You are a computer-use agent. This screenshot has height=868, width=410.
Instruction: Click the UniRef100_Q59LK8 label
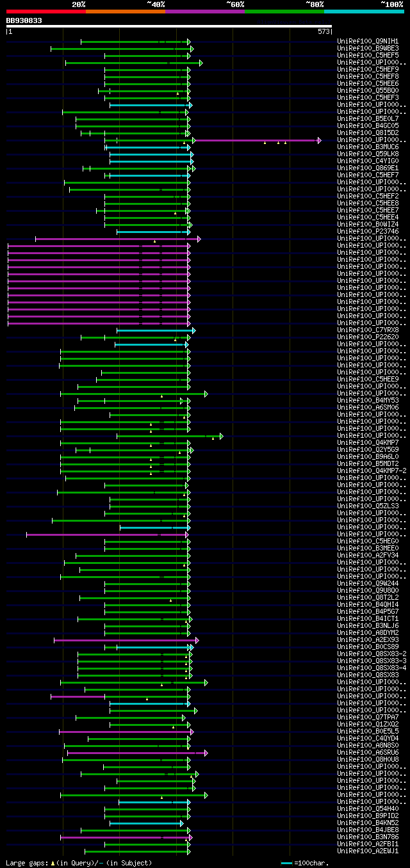(x=366, y=154)
